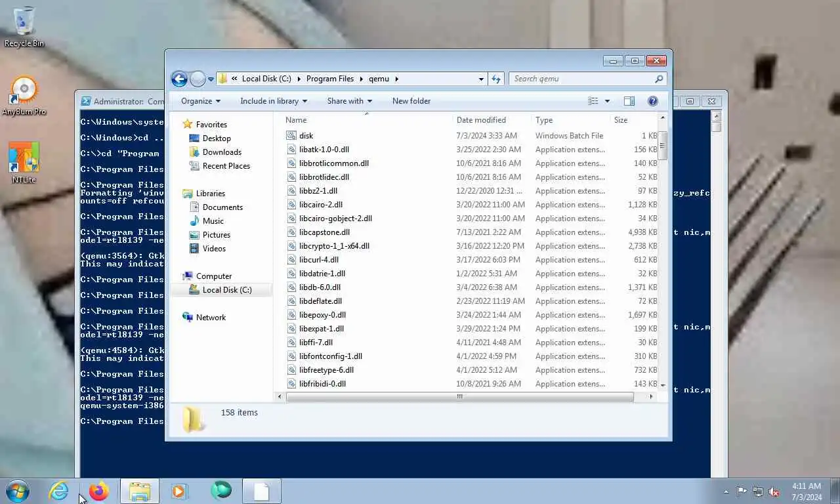The height and width of the screenshot is (504, 840).
Task: Select the libfreetype-6.dll file
Action: point(326,370)
